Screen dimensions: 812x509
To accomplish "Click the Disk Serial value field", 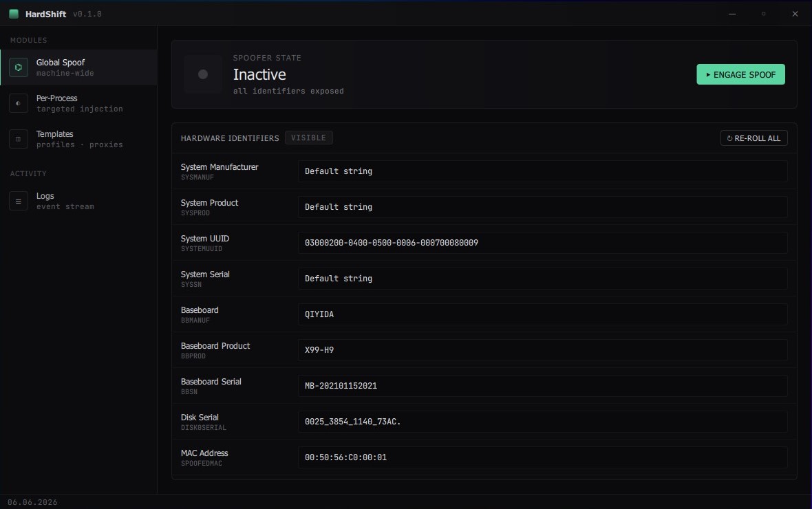I will [x=543, y=421].
